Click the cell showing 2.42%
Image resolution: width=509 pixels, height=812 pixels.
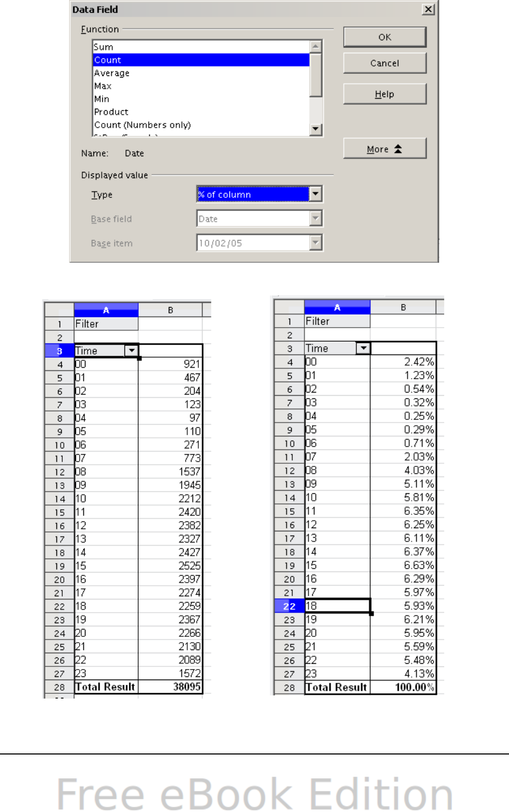coord(403,362)
